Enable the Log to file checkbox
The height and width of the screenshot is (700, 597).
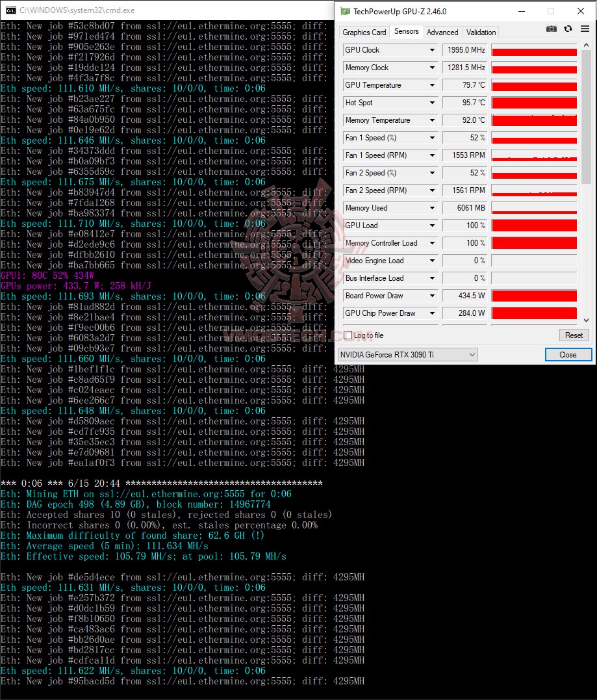348,335
